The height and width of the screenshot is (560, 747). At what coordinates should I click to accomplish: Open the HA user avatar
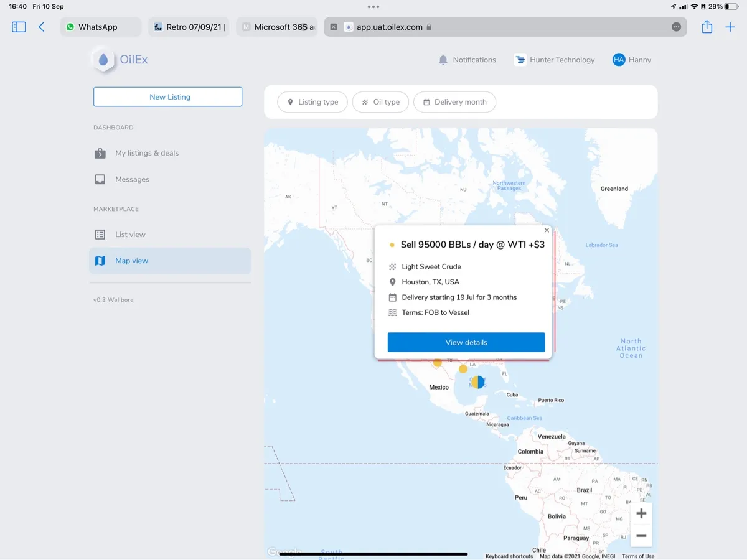[x=618, y=60]
